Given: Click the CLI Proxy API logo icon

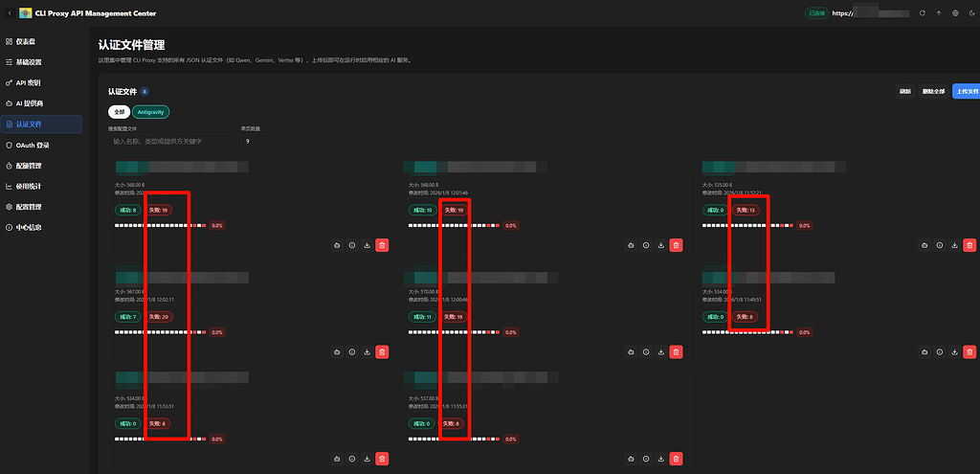Looking at the screenshot, I should click(x=26, y=13).
